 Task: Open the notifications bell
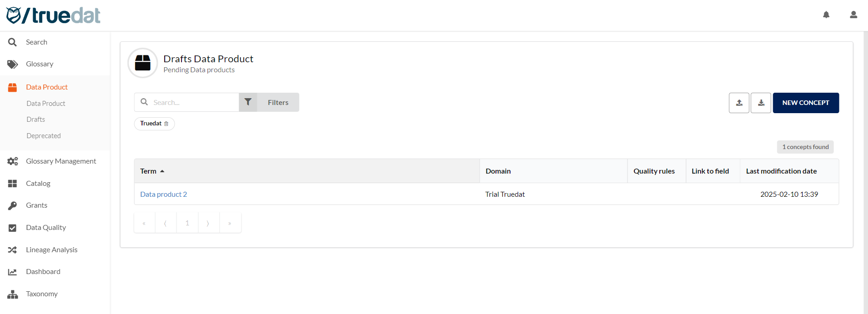826,15
